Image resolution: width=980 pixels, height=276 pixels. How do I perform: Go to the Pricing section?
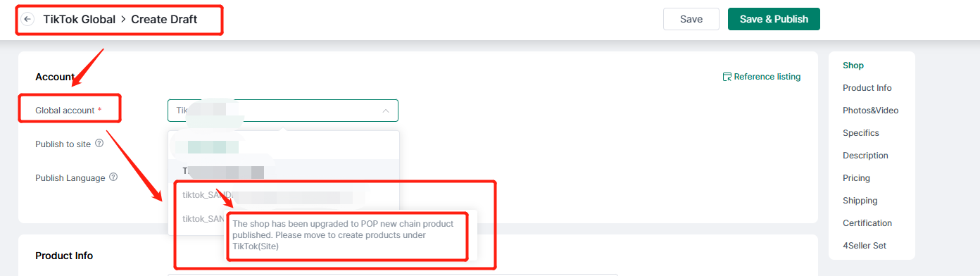tap(857, 178)
